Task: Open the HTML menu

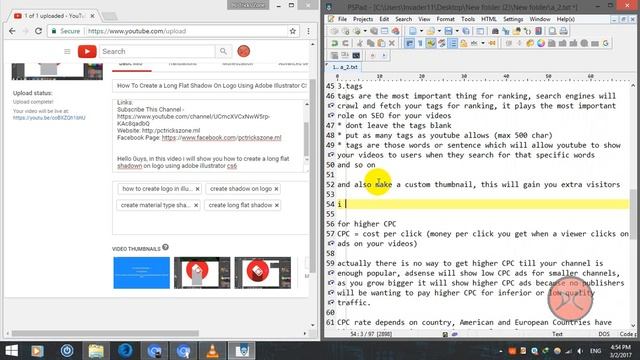Action: pyautogui.click(x=489, y=19)
